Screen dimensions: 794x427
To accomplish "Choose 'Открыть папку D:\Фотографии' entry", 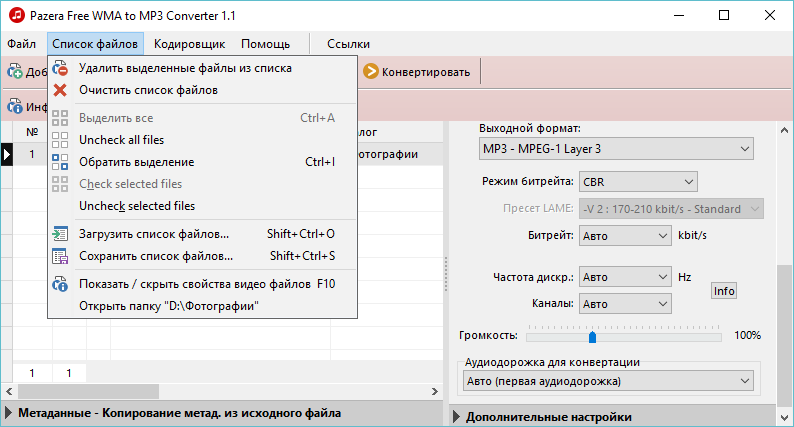I will pyautogui.click(x=203, y=306).
